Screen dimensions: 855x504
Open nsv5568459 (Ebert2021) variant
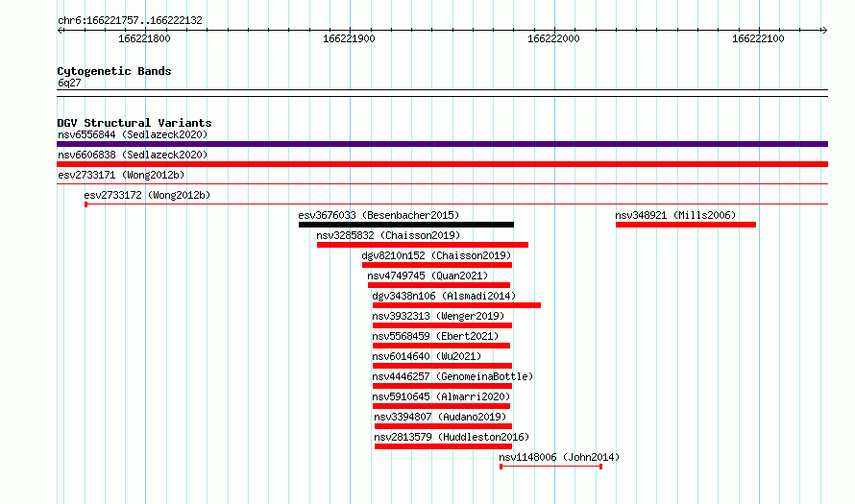[x=435, y=336]
